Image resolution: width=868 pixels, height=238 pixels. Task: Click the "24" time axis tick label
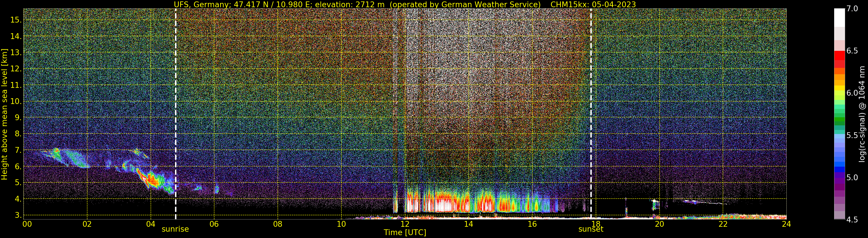(x=786, y=224)
